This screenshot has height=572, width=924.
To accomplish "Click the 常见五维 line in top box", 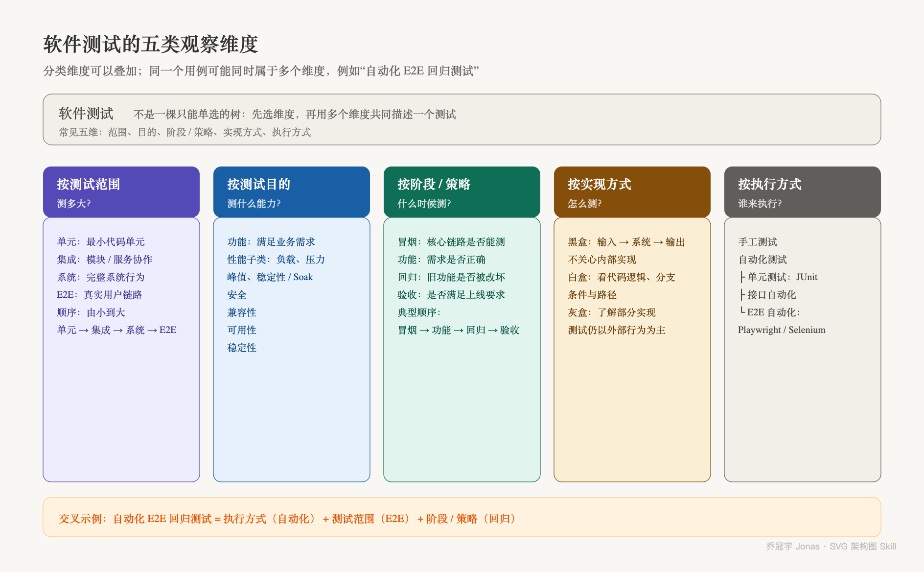I will coord(185,132).
